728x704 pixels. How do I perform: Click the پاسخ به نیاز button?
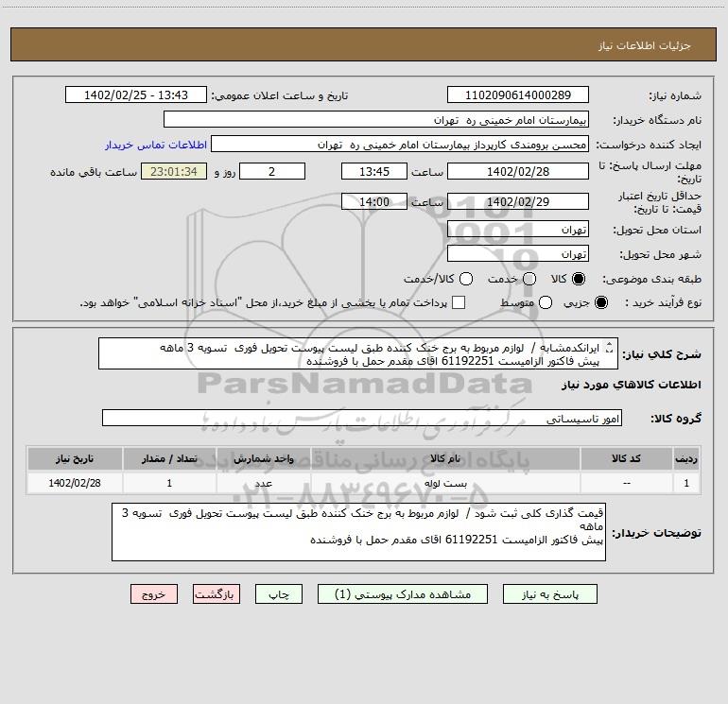[550, 594]
